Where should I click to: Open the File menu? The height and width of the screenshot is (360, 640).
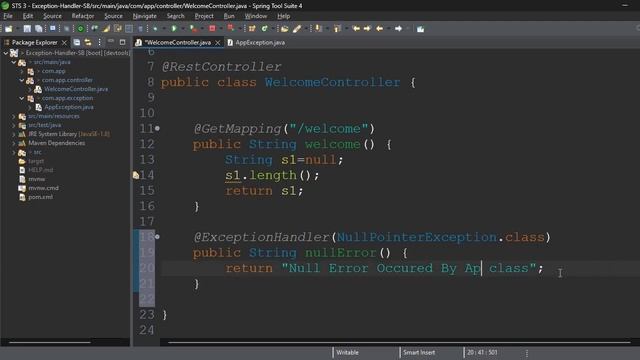tap(8, 16)
